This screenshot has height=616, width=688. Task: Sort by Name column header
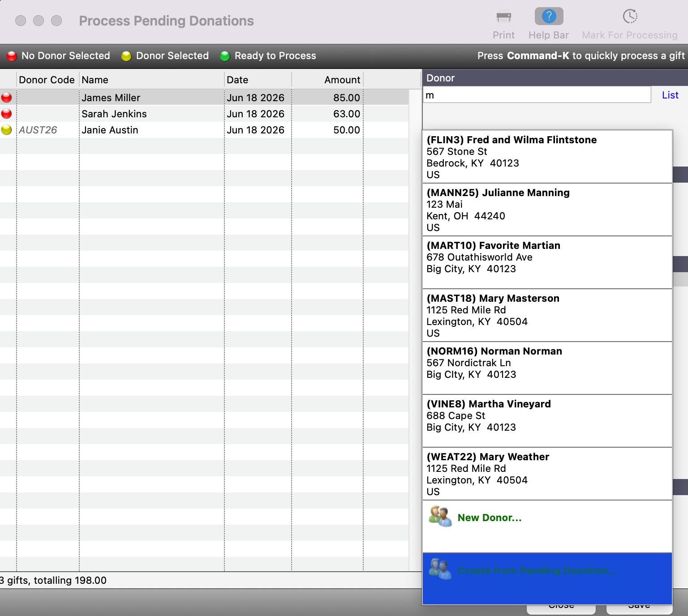pyautogui.click(x=152, y=80)
